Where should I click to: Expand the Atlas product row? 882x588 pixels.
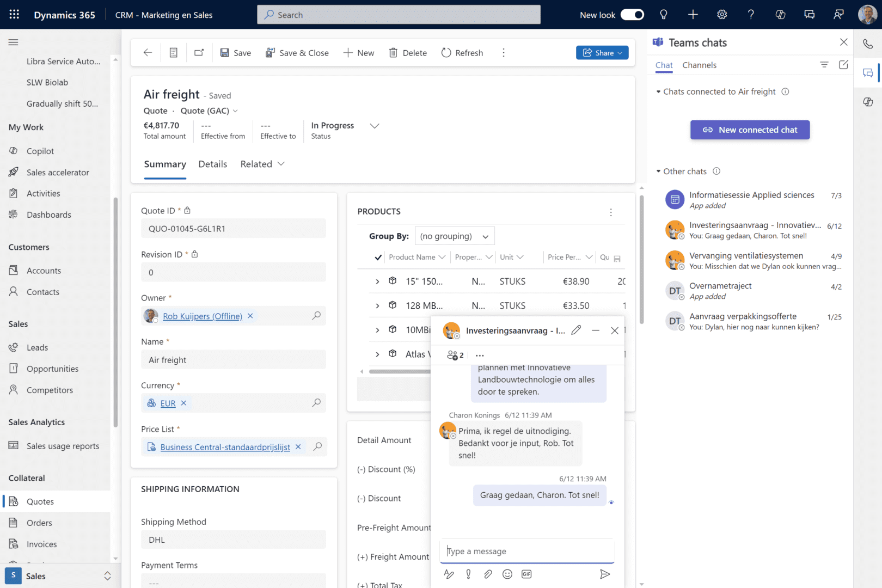[x=377, y=354]
